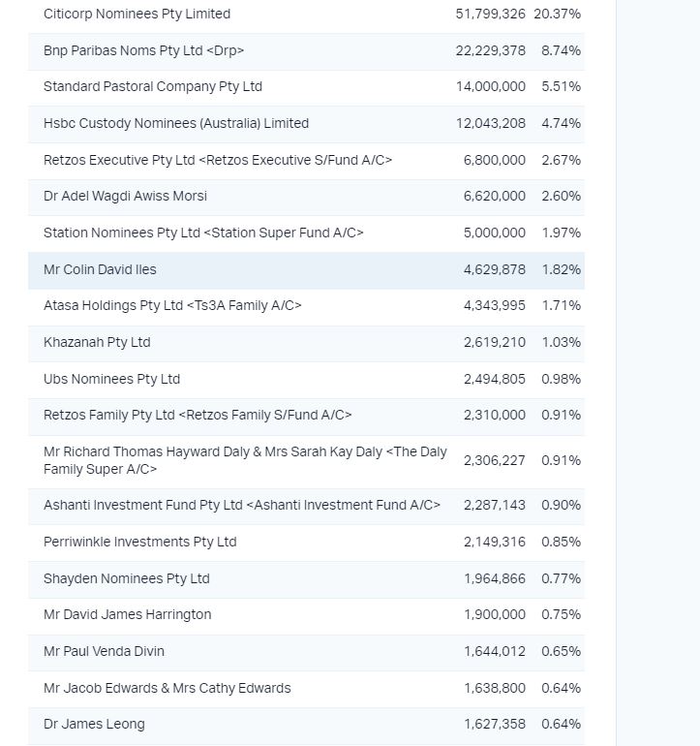Click the highlighted Mr Colin David Iles row
The image size is (700, 746).
[x=306, y=269]
